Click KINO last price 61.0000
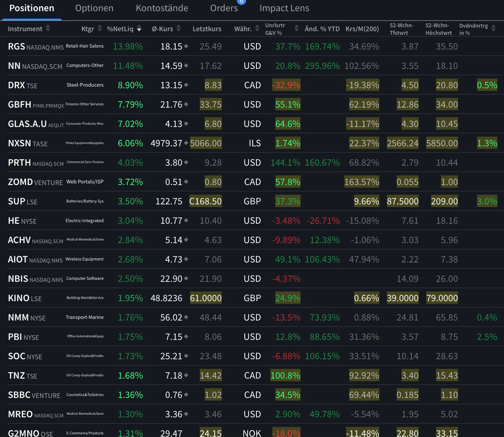 [206, 298]
